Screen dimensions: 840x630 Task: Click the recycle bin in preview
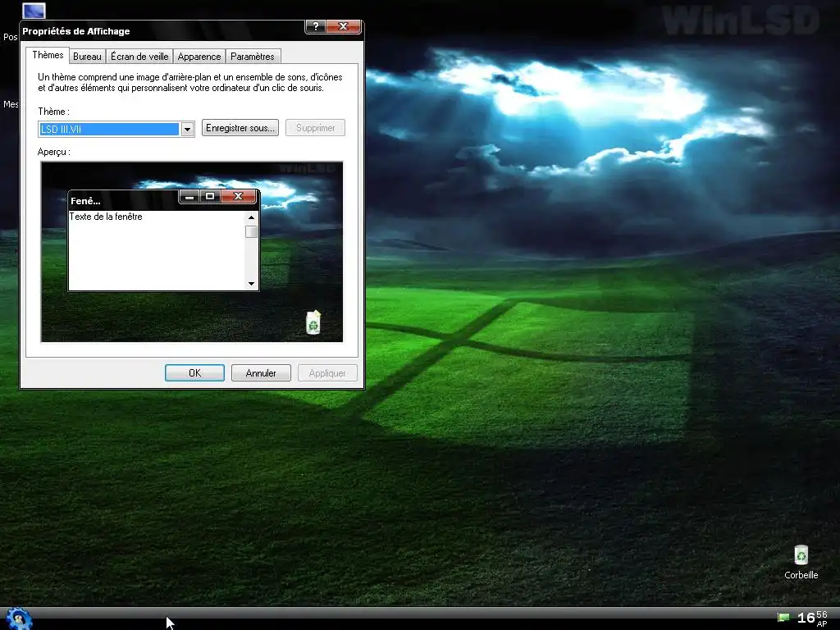click(x=313, y=322)
